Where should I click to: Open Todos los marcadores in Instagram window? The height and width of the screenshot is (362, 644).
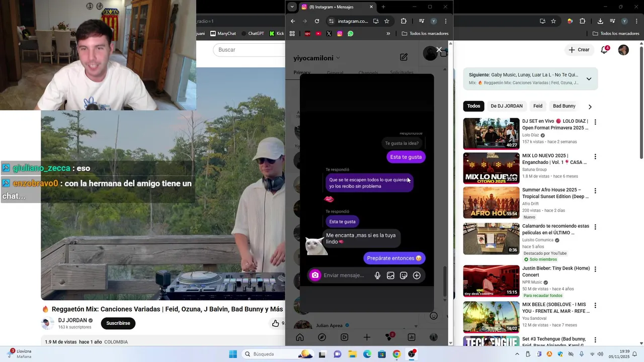point(425,34)
